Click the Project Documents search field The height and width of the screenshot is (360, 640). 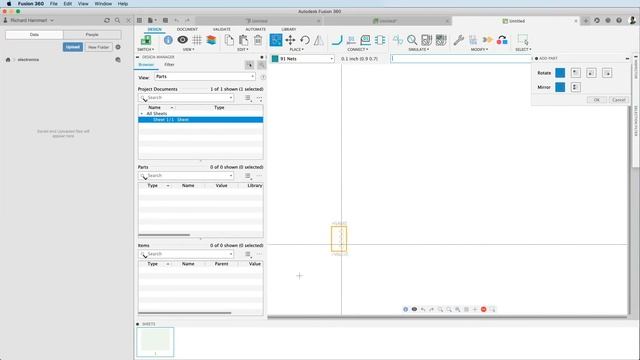click(186, 98)
